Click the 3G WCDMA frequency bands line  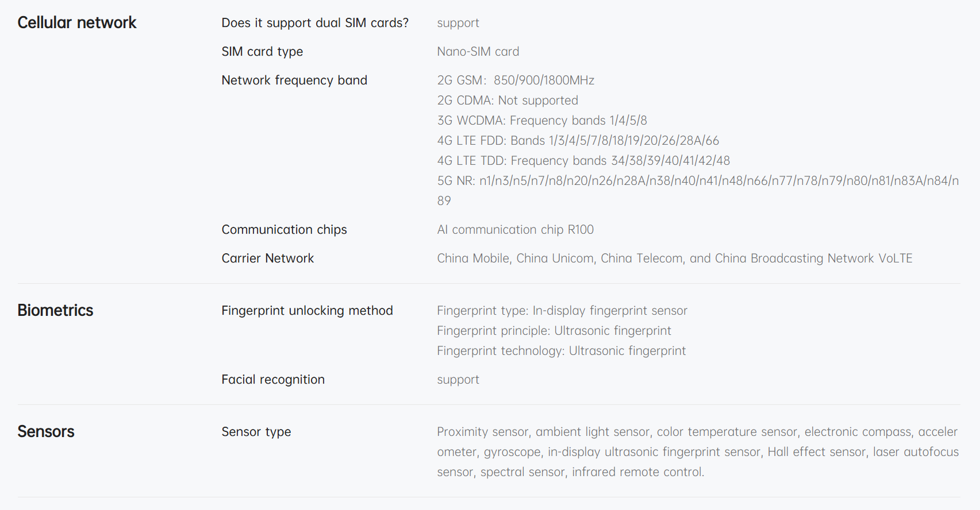coord(542,121)
